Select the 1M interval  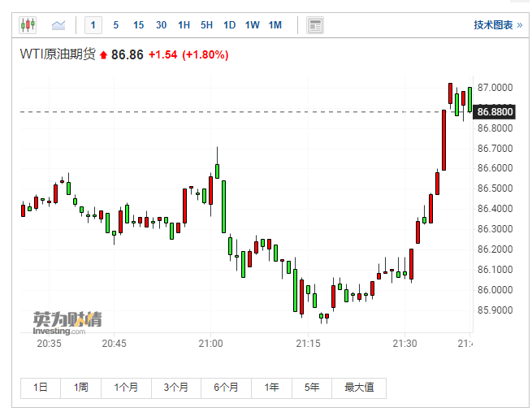point(275,25)
